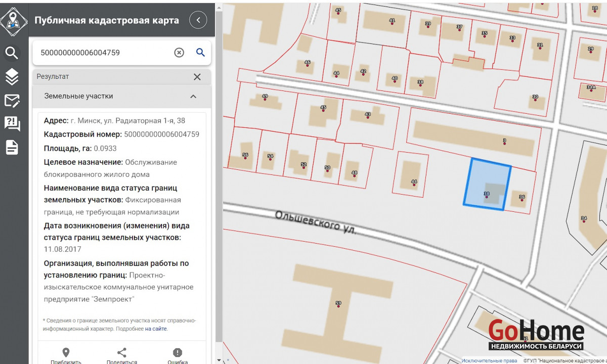Click the Поделиться share button
Viewport: 607px width, 364px height.
tap(122, 355)
